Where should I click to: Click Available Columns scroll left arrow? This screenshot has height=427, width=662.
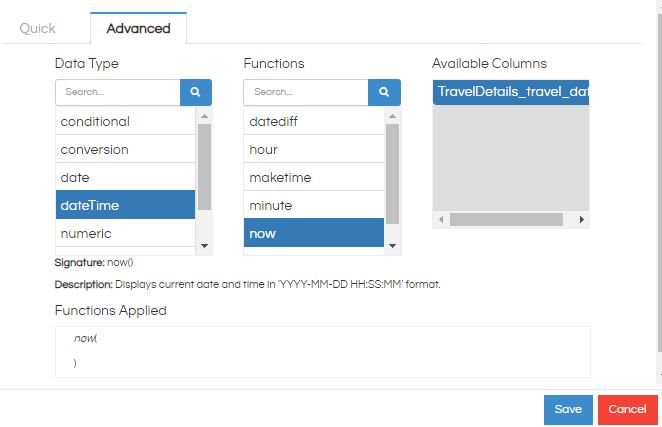click(x=441, y=220)
